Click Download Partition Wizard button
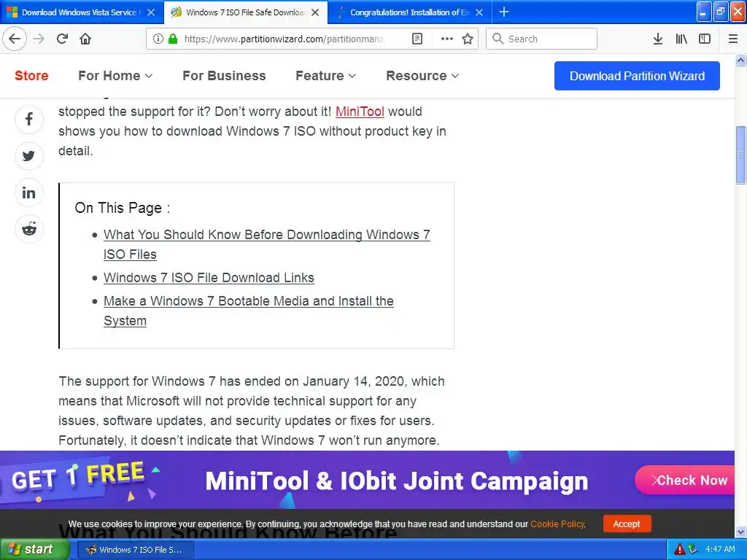The image size is (747, 560). pyautogui.click(x=637, y=76)
